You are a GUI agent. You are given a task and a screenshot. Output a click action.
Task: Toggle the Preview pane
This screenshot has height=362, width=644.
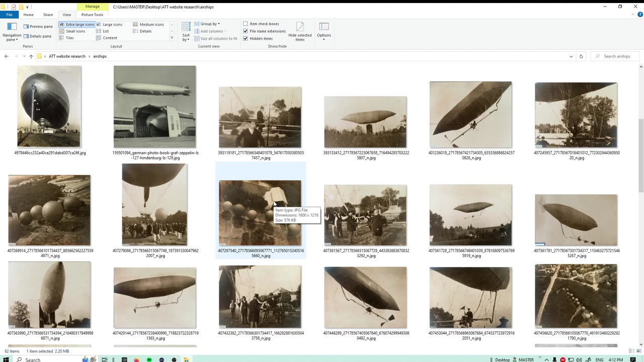[x=38, y=26]
